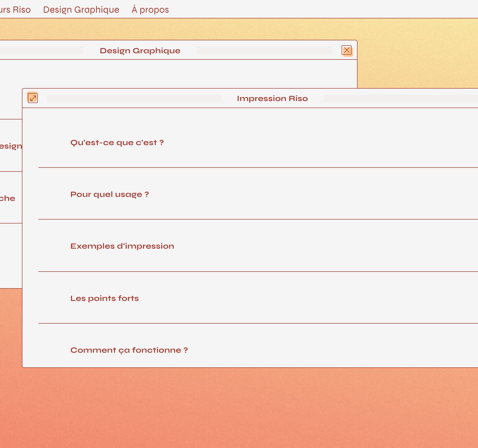Expand the "Pour quel usage ?" section

coord(110,194)
